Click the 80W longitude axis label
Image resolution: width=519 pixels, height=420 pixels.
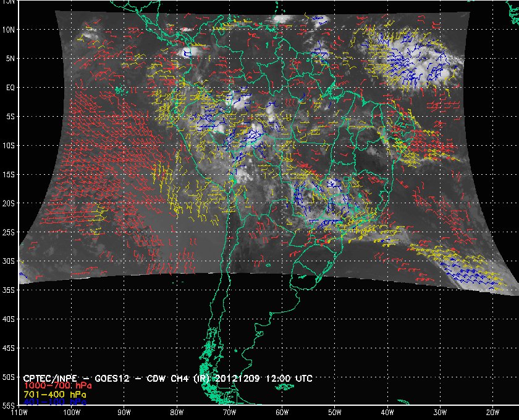[x=177, y=411]
